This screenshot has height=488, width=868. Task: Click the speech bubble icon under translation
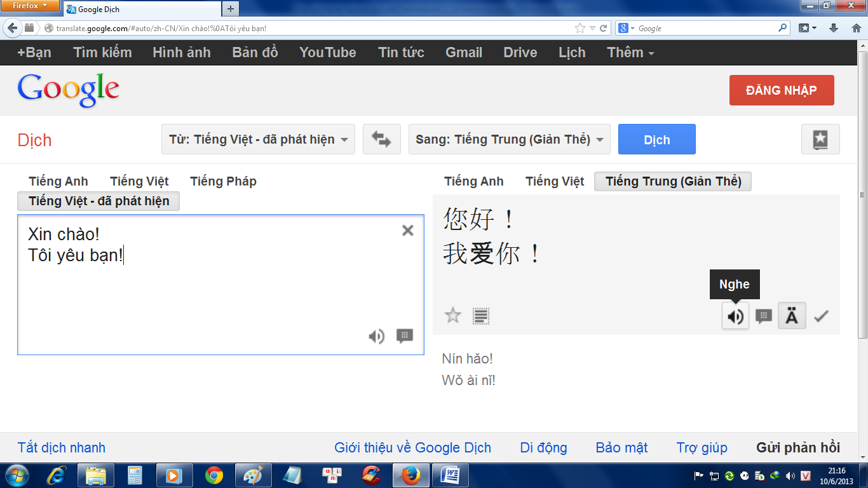coord(763,316)
